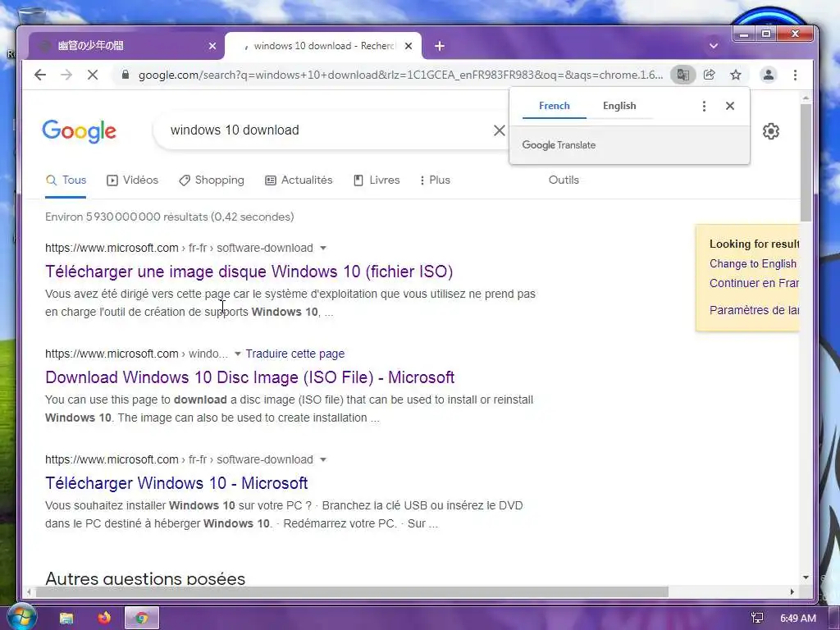Close the windows 10 download tab
The width and height of the screenshot is (840, 630).
pos(409,46)
